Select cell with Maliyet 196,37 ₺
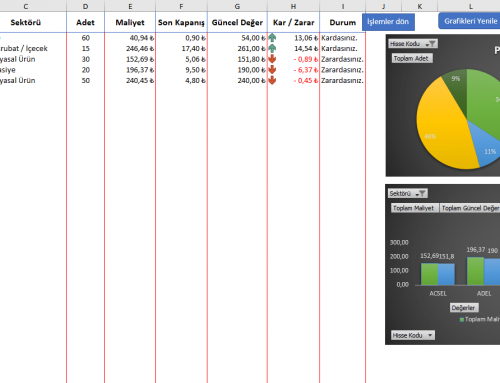Screen dimensions: 500x383 (130, 70)
